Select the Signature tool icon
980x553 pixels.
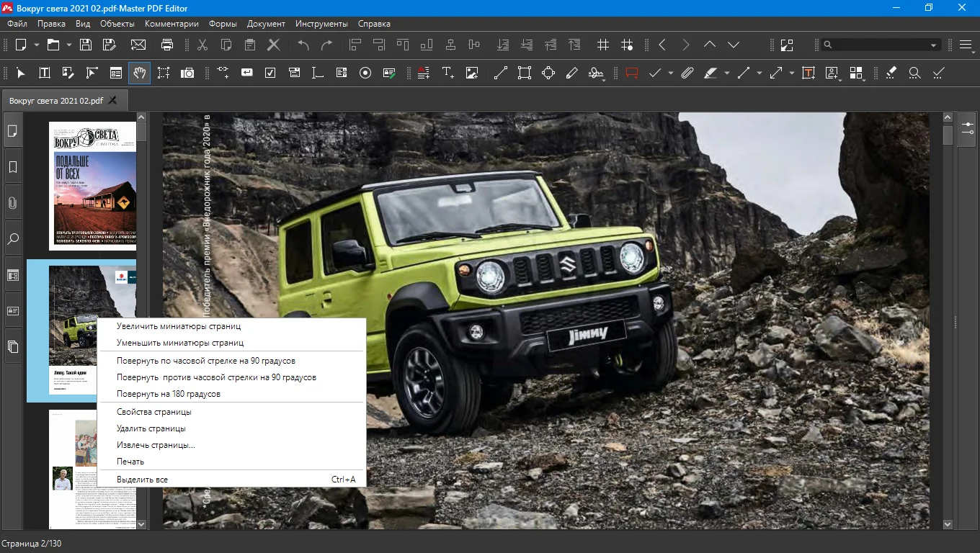(x=596, y=73)
